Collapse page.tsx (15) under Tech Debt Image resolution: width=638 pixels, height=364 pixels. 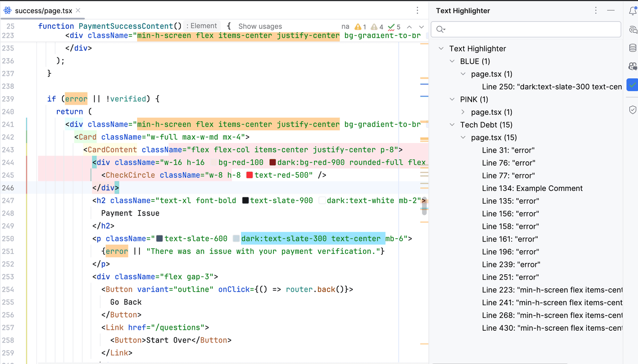click(x=463, y=138)
